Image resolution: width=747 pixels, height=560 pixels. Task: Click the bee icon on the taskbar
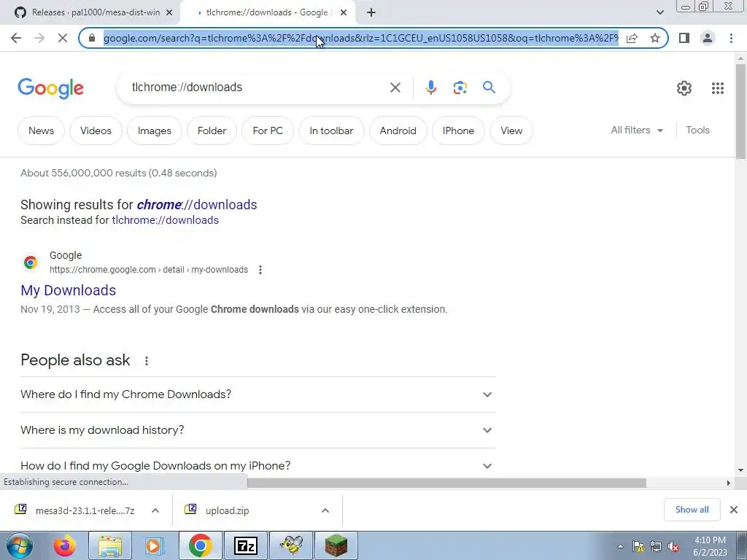[291, 545]
